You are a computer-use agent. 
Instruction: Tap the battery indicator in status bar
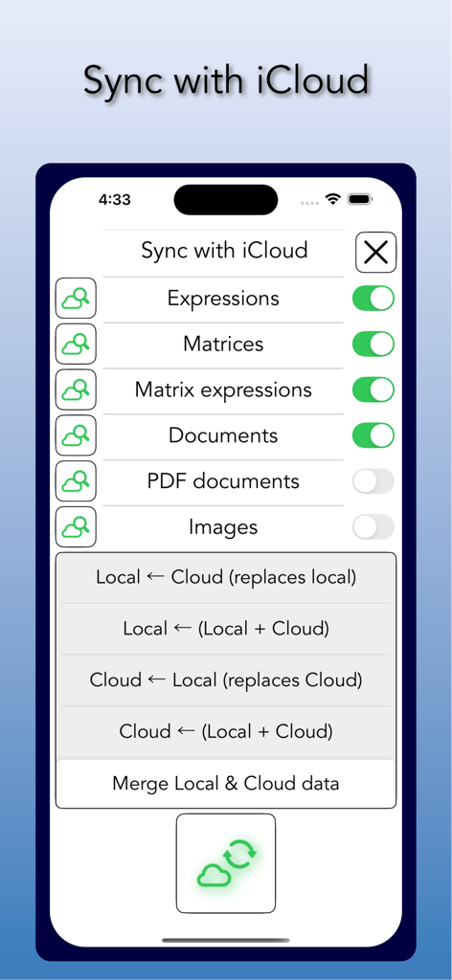(x=360, y=199)
